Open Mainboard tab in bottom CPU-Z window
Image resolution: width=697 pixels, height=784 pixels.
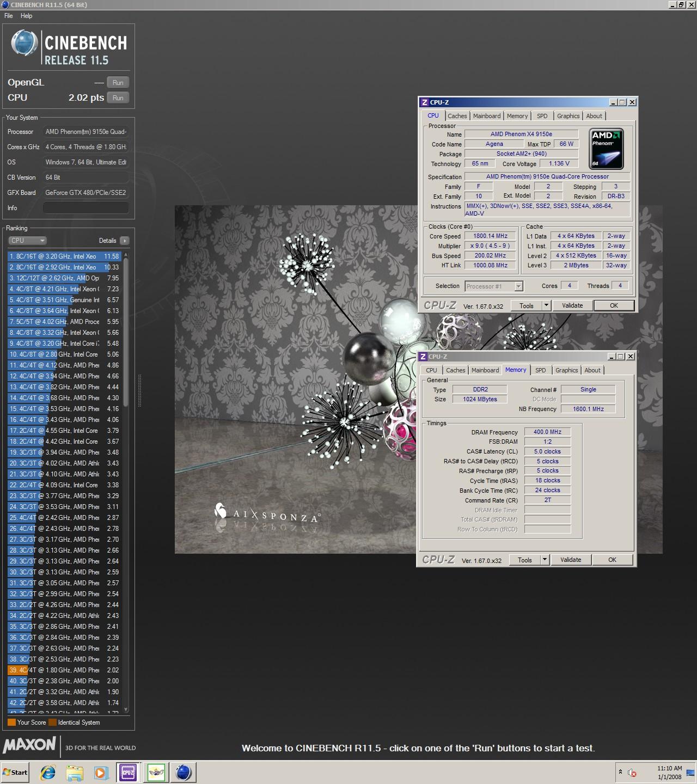coord(485,370)
